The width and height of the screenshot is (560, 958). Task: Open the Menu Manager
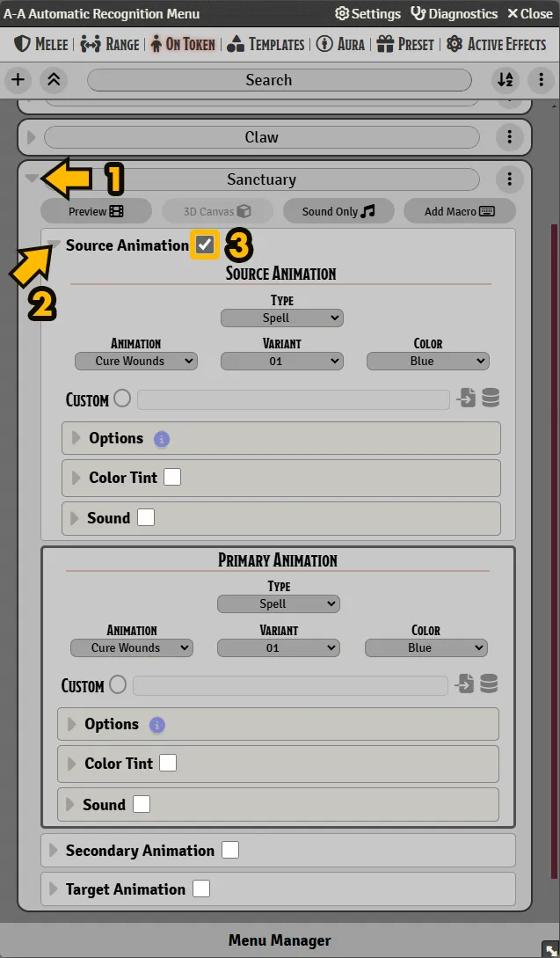pyautogui.click(x=280, y=940)
